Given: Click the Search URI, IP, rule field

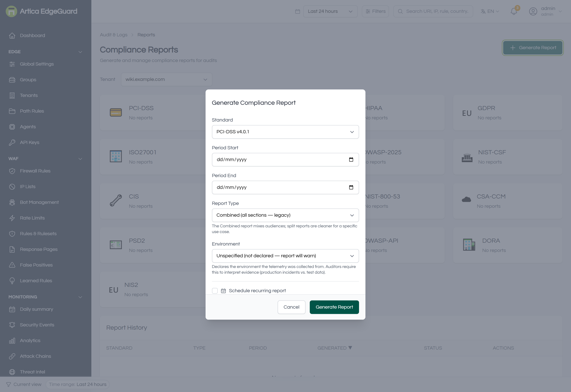Looking at the screenshot, I should (x=433, y=11).
